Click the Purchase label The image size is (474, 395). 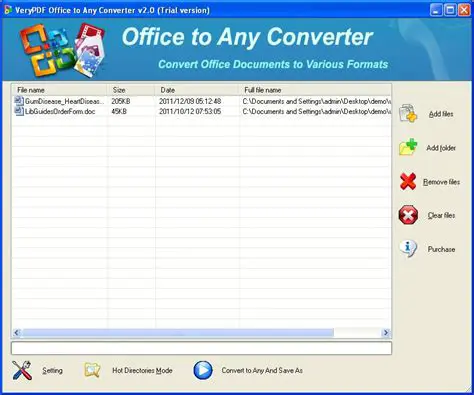(441, 249)
